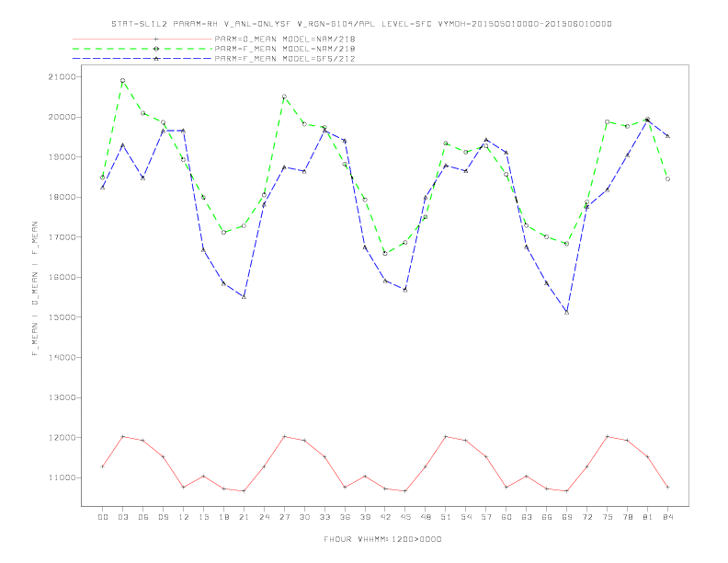This screenshot has width=728, height=563.
Task: Click the 33 forecast hour tick label
Action: point(324,517)
